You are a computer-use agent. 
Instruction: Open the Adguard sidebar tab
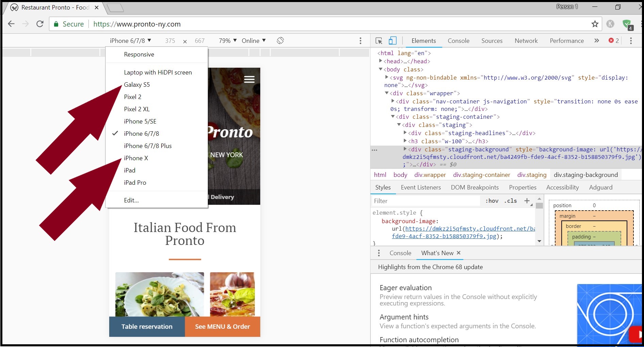600,187
